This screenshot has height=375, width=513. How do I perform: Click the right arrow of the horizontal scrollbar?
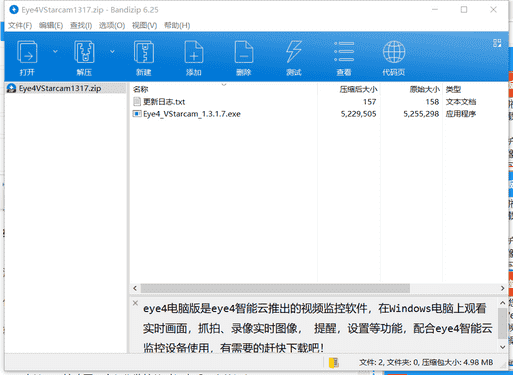pyautogui.click(x=502, y=288)
